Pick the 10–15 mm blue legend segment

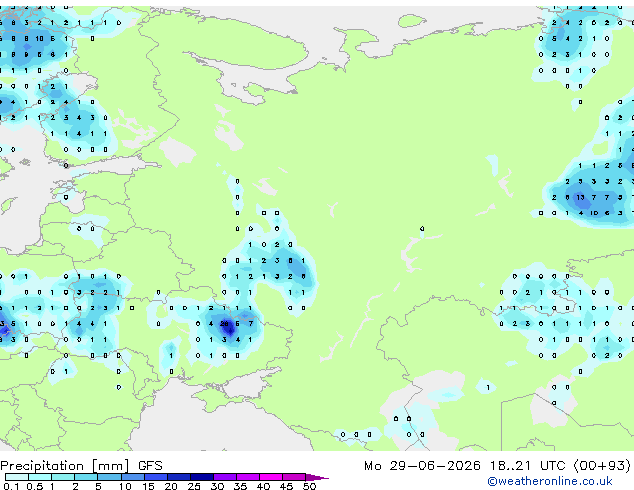[132, 477]
